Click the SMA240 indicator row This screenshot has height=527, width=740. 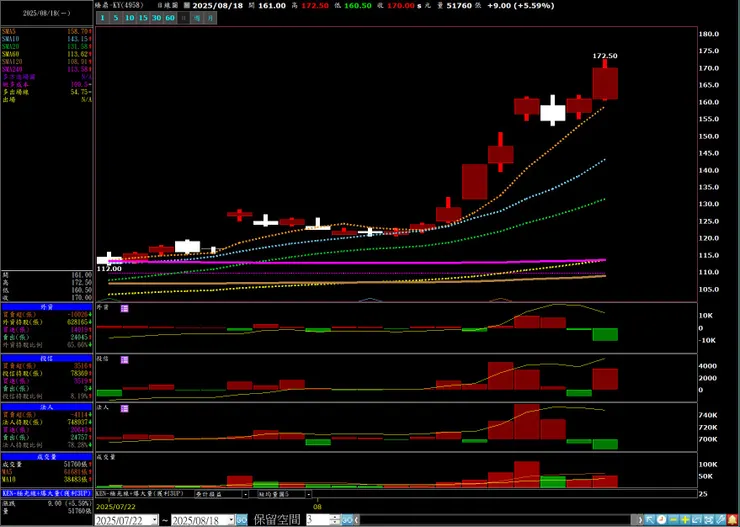coord(47,69)
